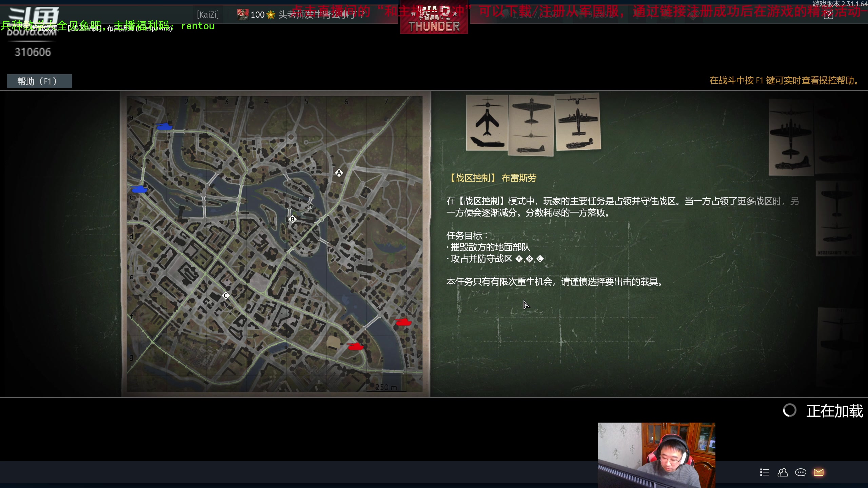The height and width of the screenshot is (488, 868).
Task: Click capture zone C marker on map
Action: pos(225,296)
